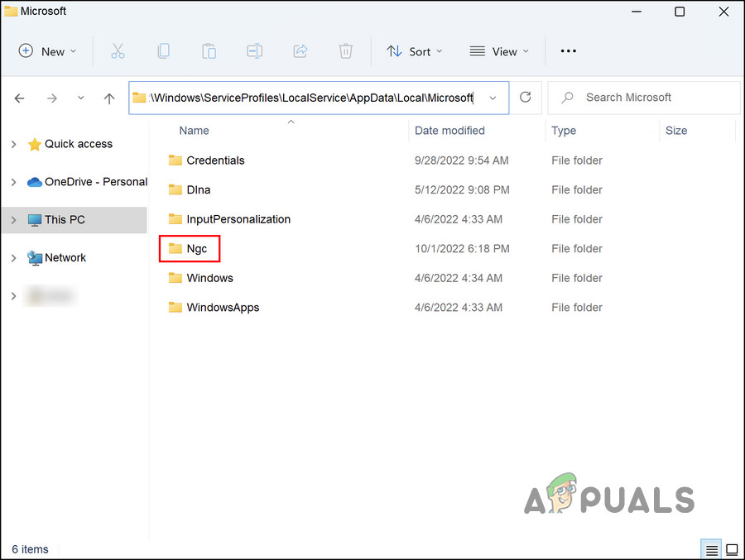745x560 pixels.
Task: Click the Rename icon in toolbar
Action: (x=254, y=50)
